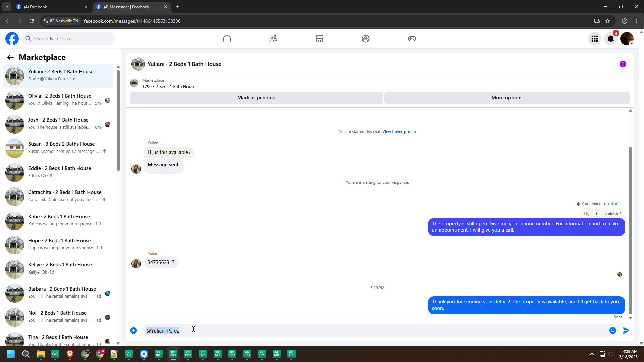Open the notifications bell

coord(611,39)
